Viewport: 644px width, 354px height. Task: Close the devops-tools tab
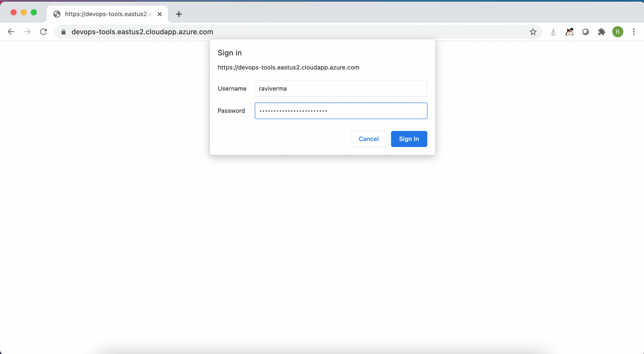point(159,13)
